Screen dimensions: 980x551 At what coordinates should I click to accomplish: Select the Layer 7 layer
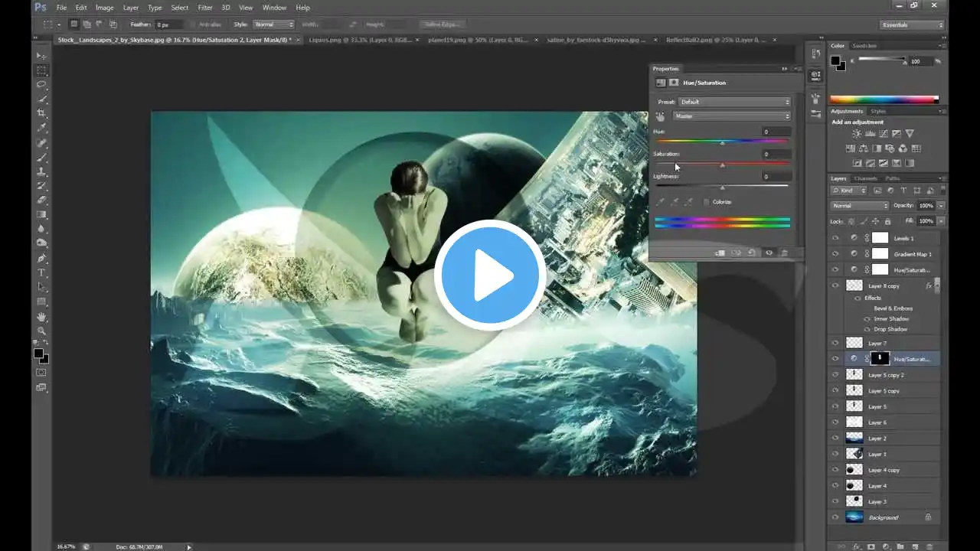point(877,344)
